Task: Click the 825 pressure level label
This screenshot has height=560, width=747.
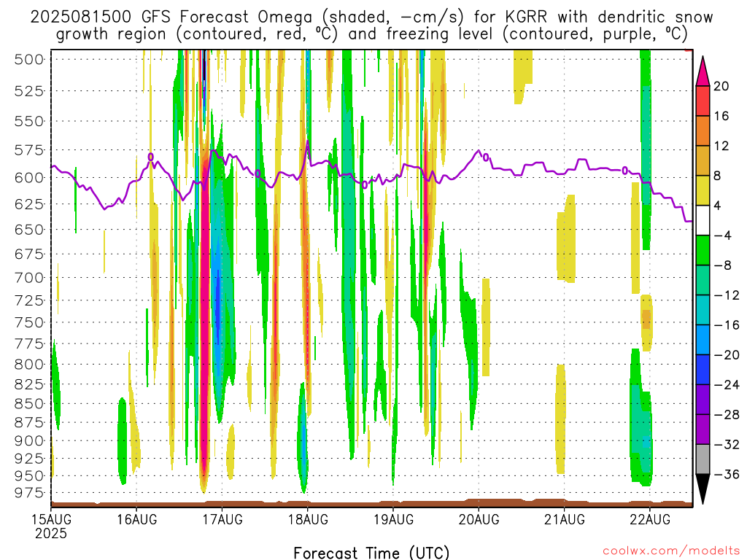Action: 29,384
